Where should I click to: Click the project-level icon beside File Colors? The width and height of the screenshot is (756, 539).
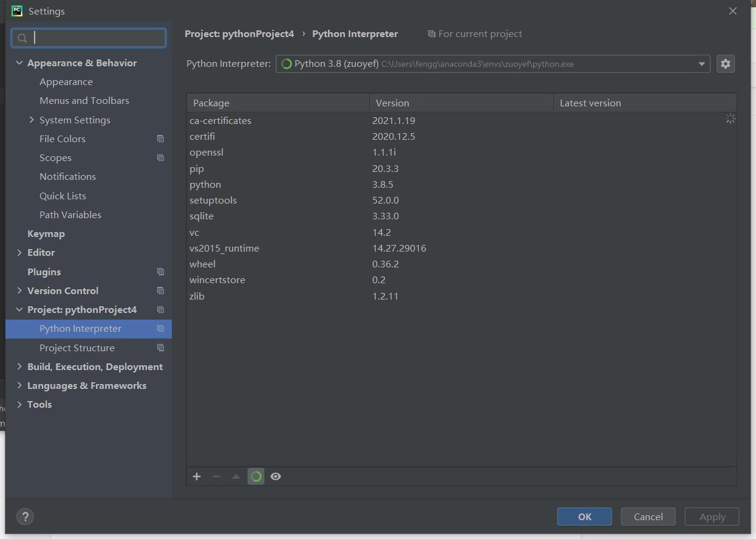coord(160,139)
